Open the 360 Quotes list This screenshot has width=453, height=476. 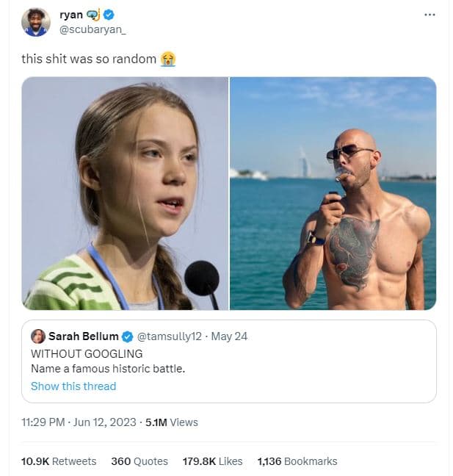[x=139, y=461]
